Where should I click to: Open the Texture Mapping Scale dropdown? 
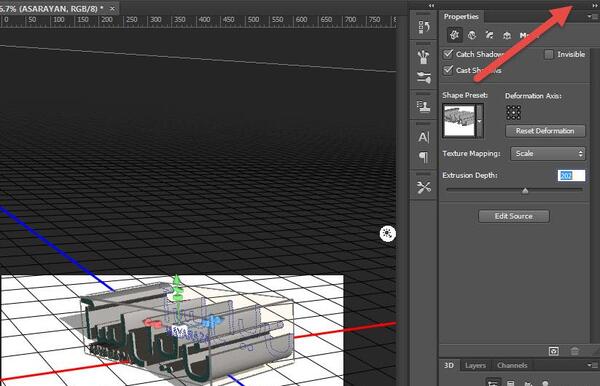click(x=548, y=153)
